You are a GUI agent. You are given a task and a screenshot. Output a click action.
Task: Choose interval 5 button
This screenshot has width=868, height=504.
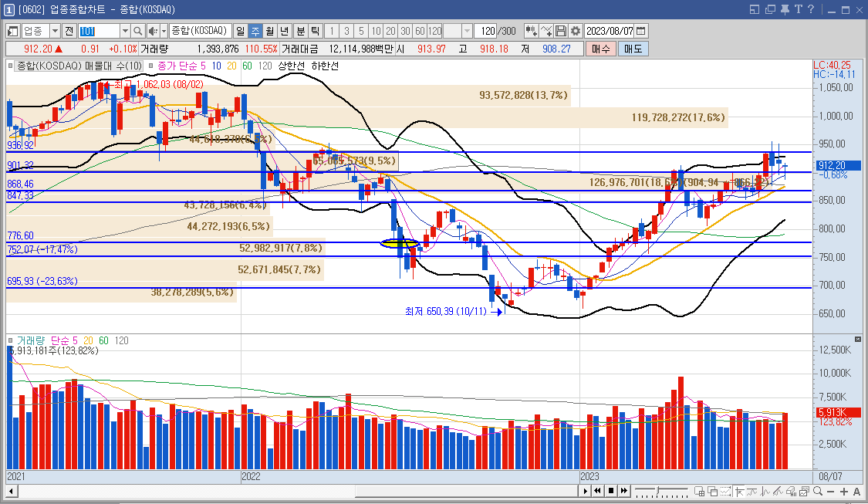(x=362, y=31)
